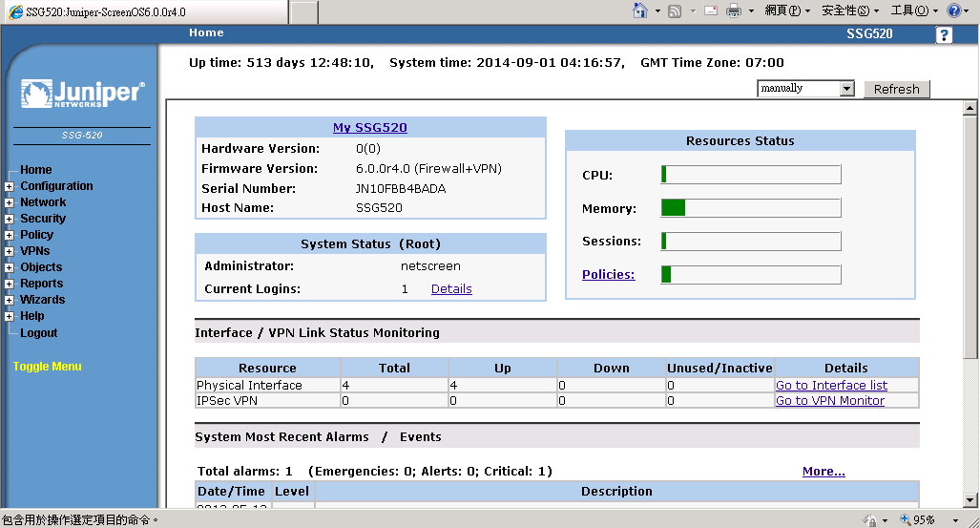Select the SSG520 browser tab
The height and width of the screenshot is (528, 980).
(x=147, y=11)
